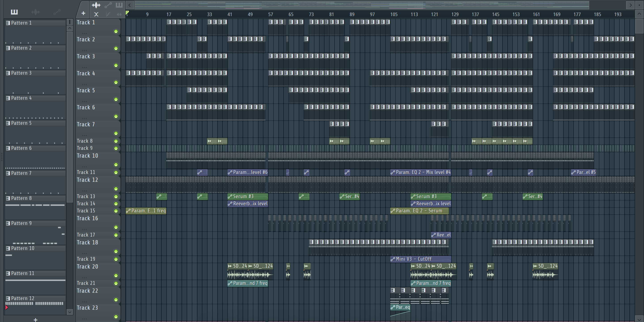The height and width of the screenshot is (322, 644).
Task: Select the Track 23 header label
Action: coord(87,308)
